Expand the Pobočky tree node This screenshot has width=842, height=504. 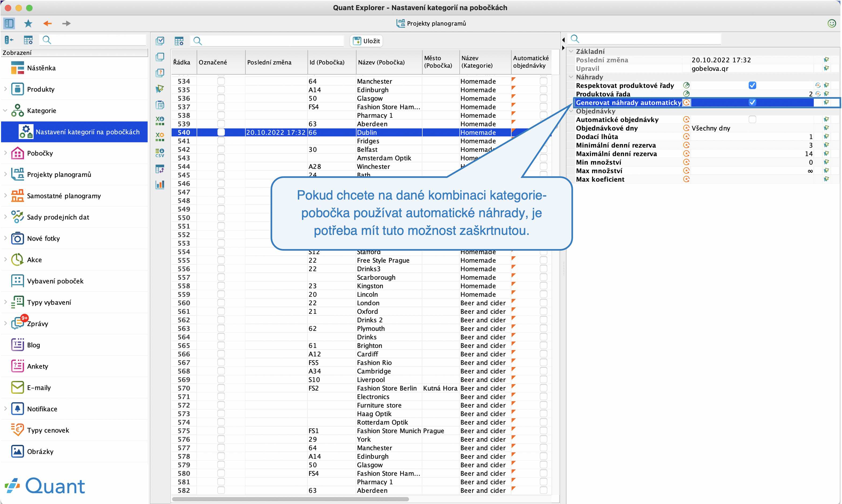[x=5, y=153]
